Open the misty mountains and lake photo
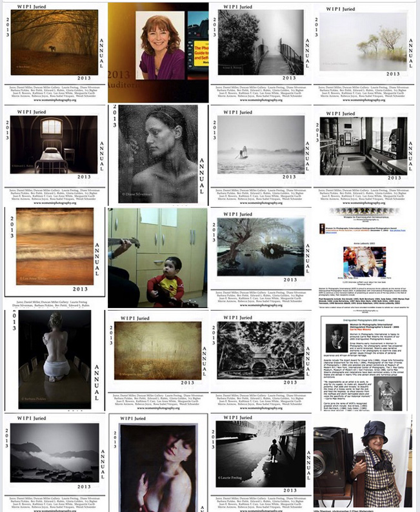The image size is (420, 512). (54, 462)
